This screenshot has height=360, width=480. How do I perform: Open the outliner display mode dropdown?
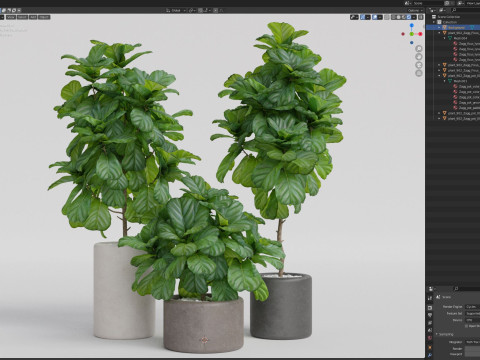(442, 10)
